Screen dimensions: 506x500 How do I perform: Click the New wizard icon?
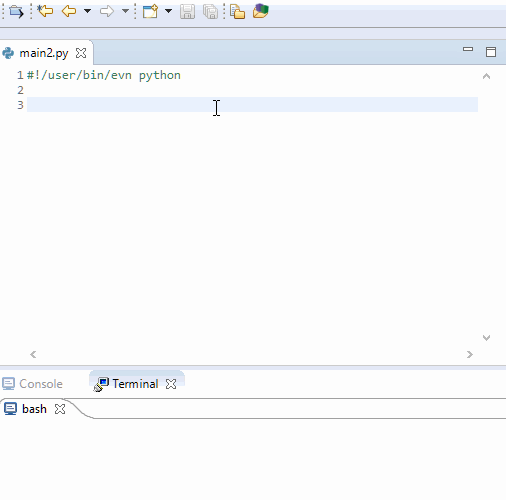pos(150,11)
